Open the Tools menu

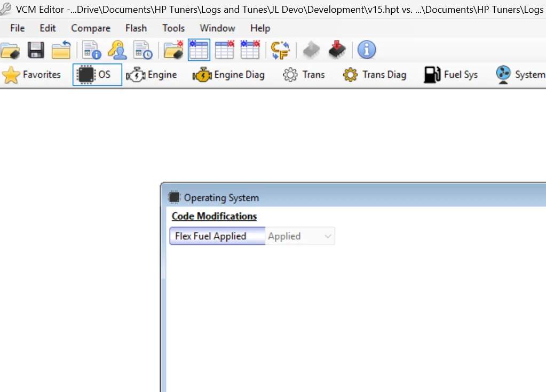pos(173,28)
